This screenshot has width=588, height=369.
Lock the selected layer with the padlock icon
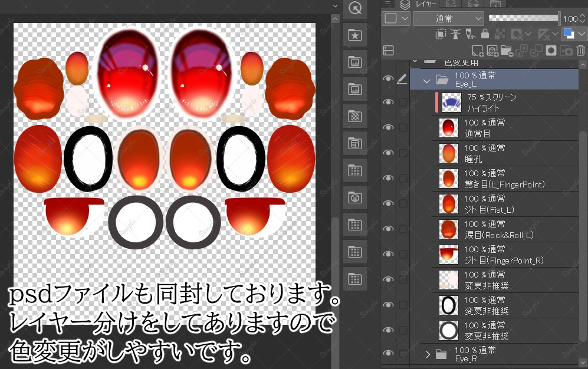[485, 34]
